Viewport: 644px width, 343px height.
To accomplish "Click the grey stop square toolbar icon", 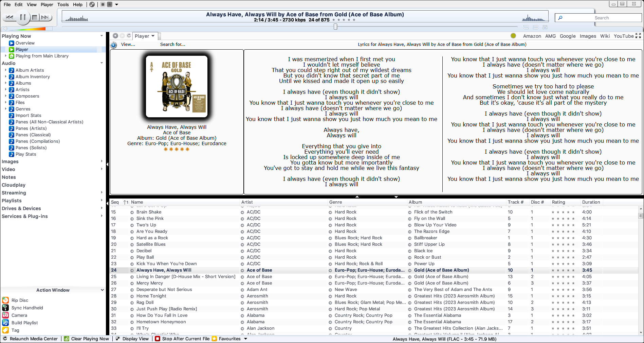I will point(103,4).
